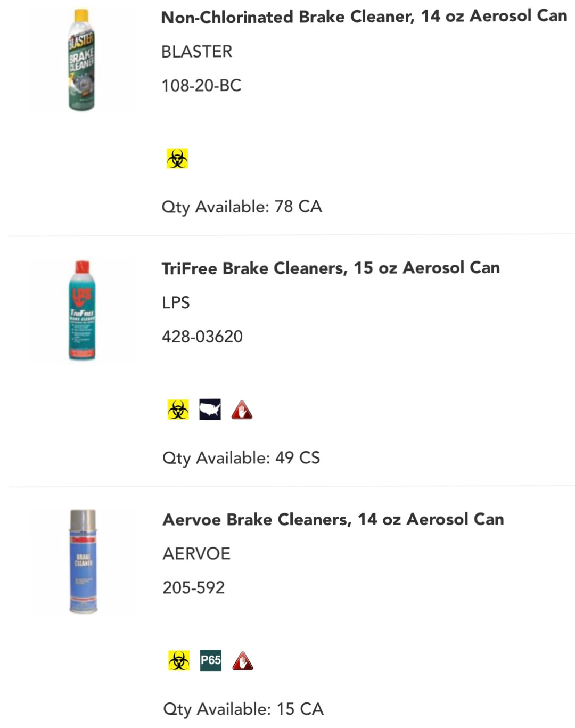This screenshot has width=575, height=728.
Task: Click the biohazard icon under Blaster product
Action: pyautogui.click(x=177, y=159)
